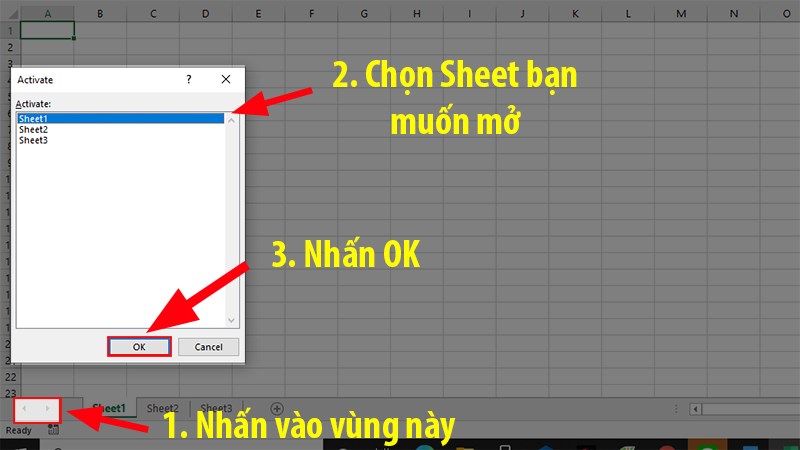Select cell A1
The width and height of the screenshot is (800, 450).
[47, 30]
